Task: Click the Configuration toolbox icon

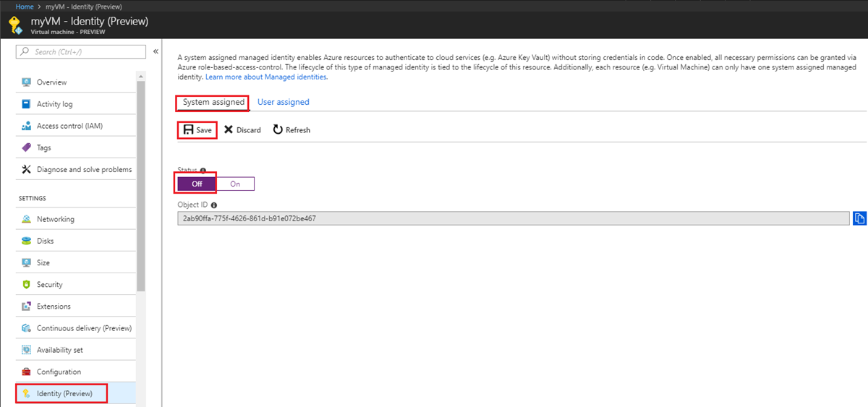Action: [26, 372]
